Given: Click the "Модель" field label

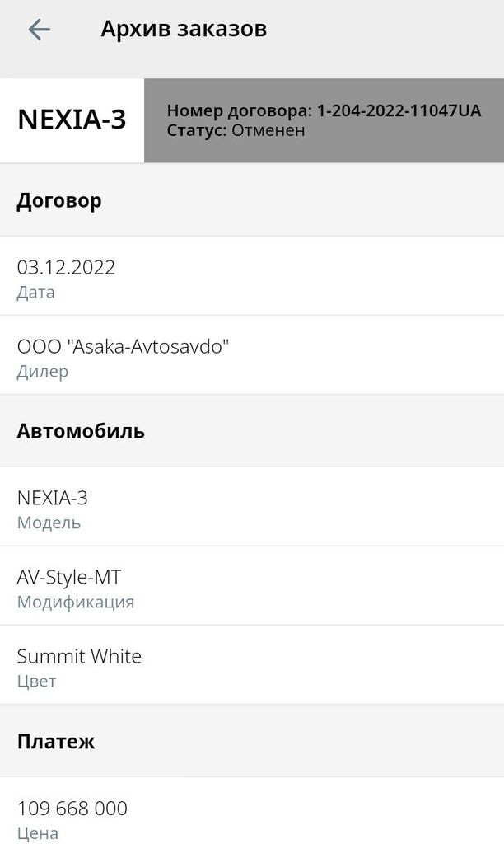Looking at the screenshot, I should tap(49, 523).
